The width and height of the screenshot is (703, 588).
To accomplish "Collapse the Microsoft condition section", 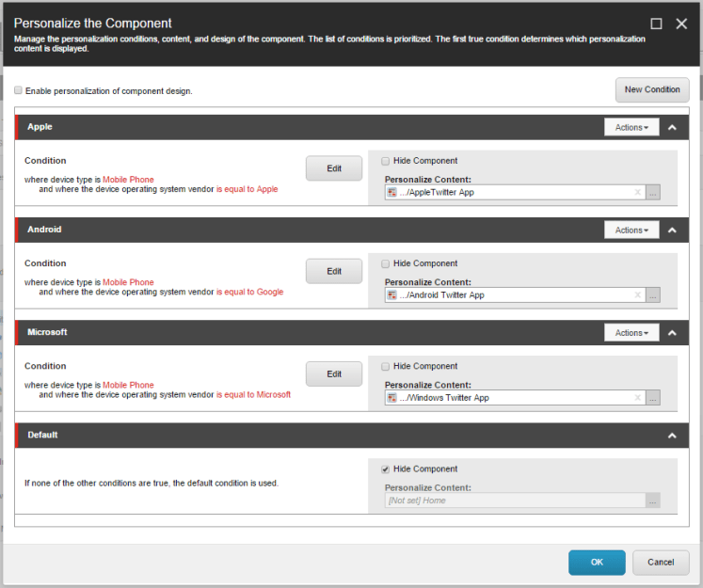I will [672, 333].
